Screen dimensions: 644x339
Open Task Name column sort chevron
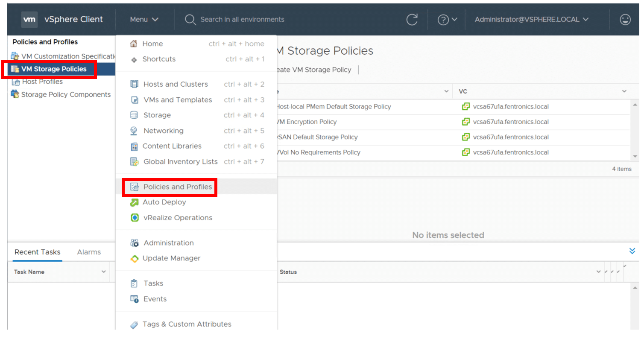click(103, 272)
